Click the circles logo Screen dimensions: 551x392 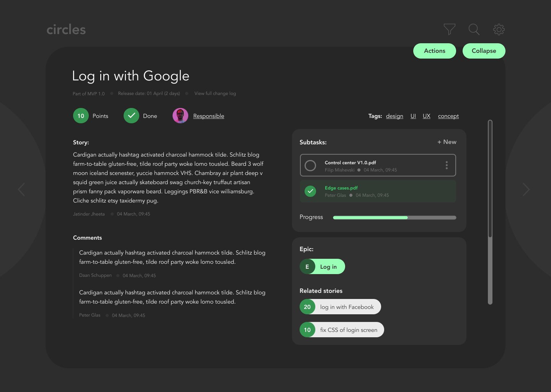click(x=66, y=29)
